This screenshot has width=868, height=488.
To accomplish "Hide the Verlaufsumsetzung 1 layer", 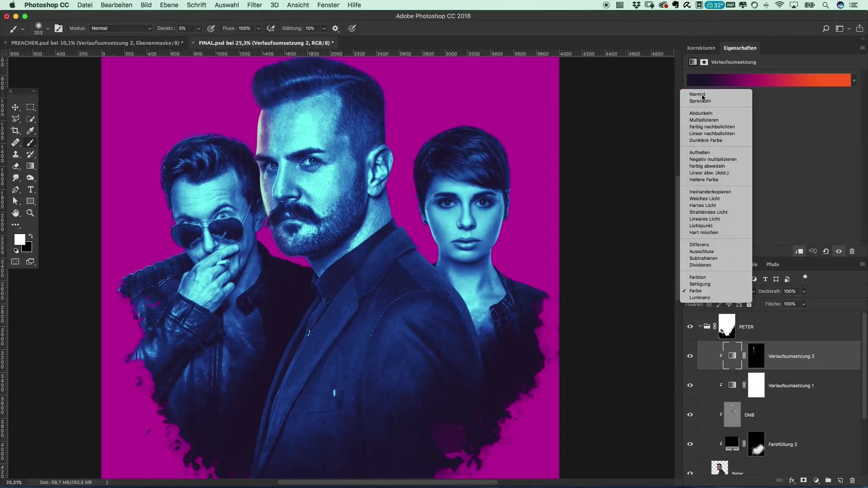I will 690,385.
